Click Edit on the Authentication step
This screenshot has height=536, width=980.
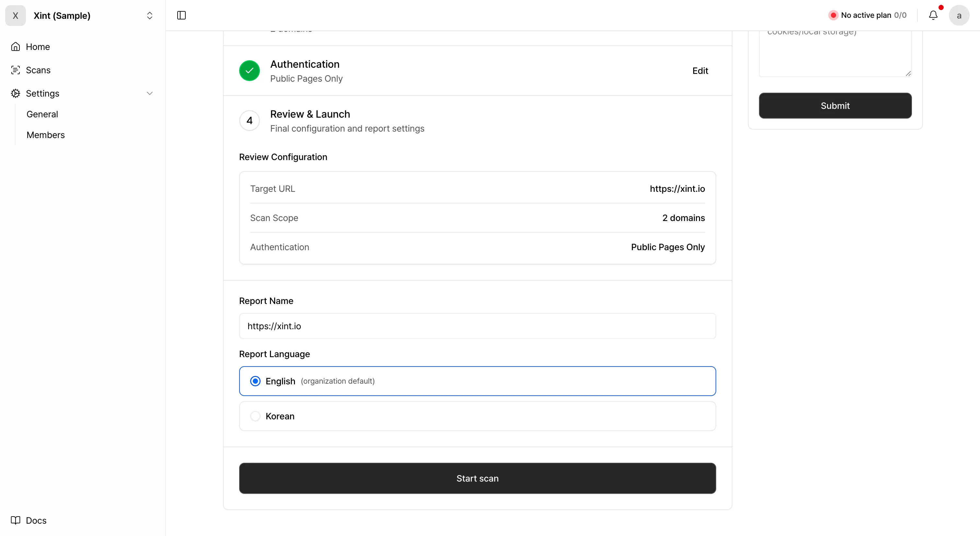click(700, 70)
